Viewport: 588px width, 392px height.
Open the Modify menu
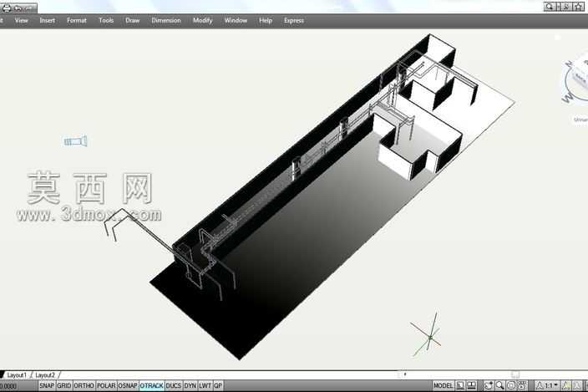click(x=202, y=21)
